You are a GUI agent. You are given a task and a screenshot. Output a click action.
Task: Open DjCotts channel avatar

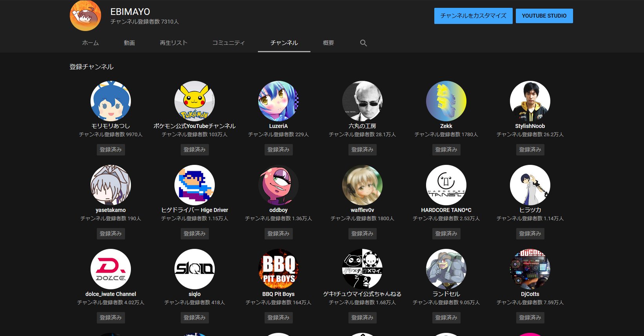[530, 269]
